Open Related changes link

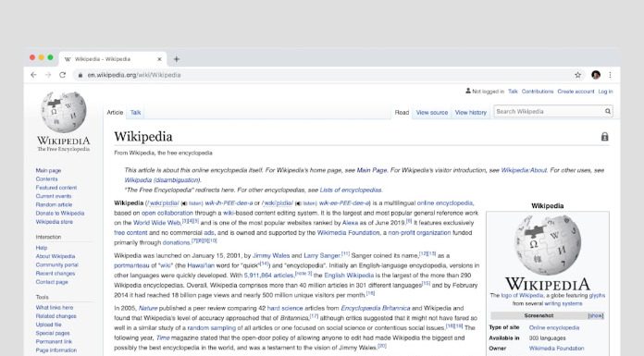pyautogui.click(x=56, y=316)
